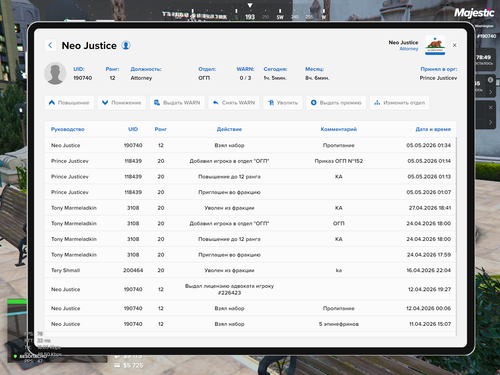Sort by the Комментарий column header
The width and height of the screenshot is (500, 375).
pyautogui.click(x=339, y=129)
